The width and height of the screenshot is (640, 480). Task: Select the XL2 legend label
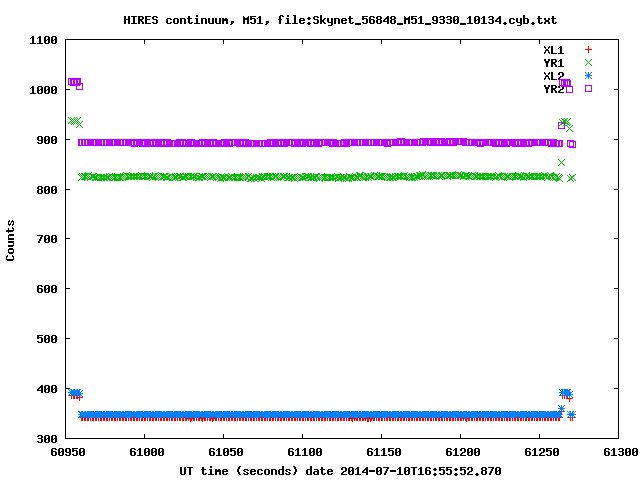[553, 76]
